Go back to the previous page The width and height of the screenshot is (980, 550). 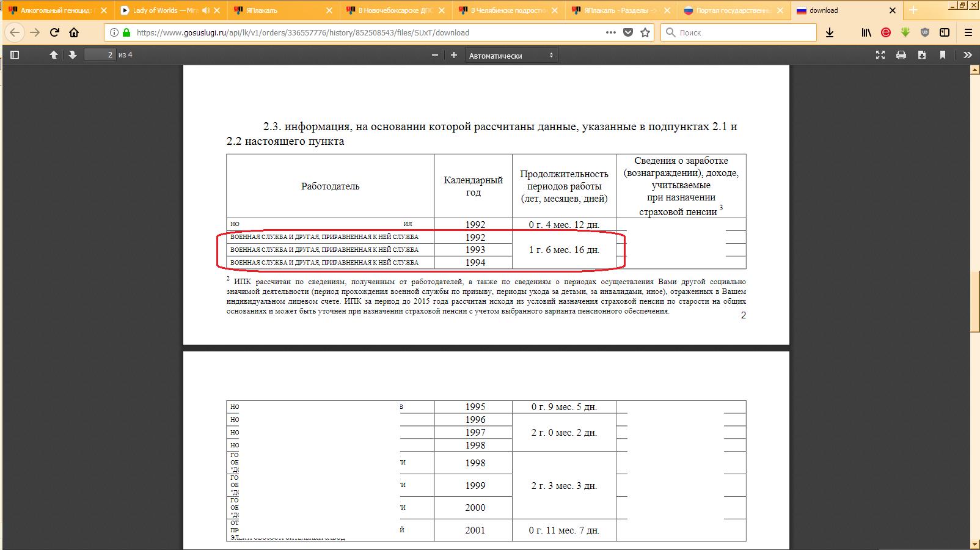[15, 32]
